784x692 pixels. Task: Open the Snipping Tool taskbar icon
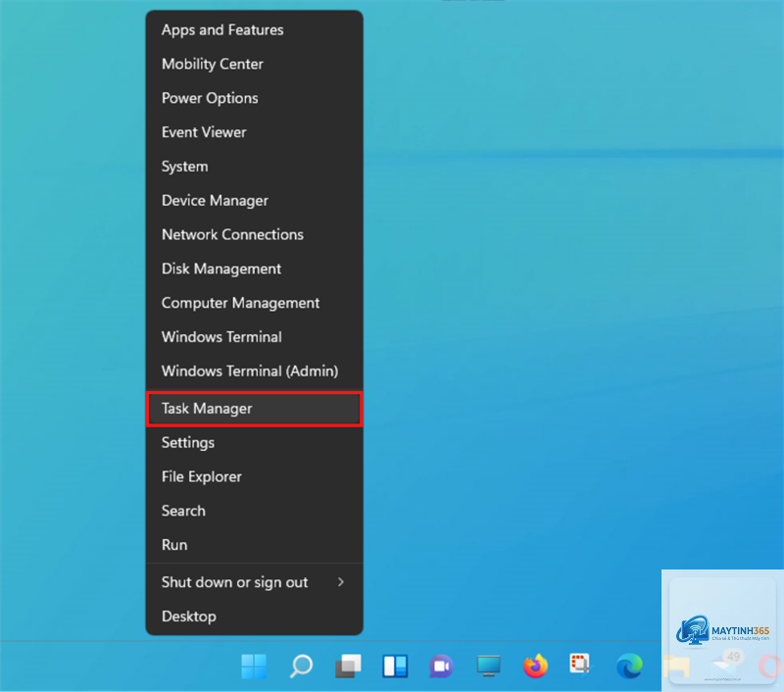pos(580,664)
